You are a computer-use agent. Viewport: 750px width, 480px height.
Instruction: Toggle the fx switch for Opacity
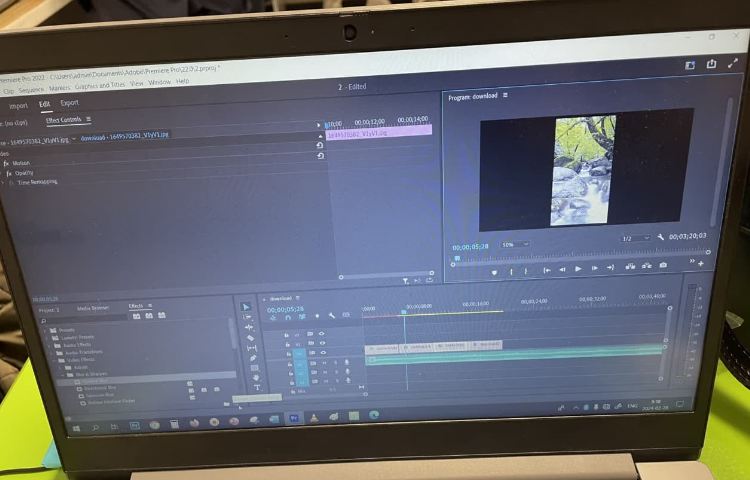pyautogui.click(x=9, y=172)
